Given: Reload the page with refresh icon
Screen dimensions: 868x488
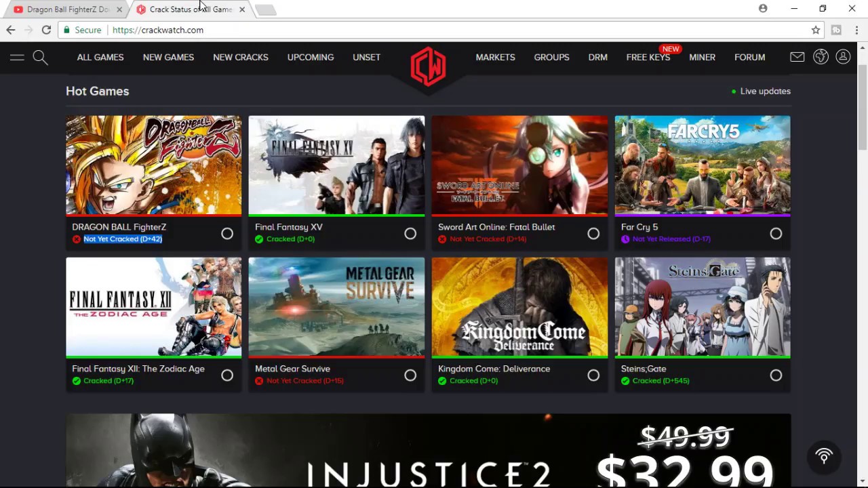Looking at the screenshot, I should tap(46, 30).
